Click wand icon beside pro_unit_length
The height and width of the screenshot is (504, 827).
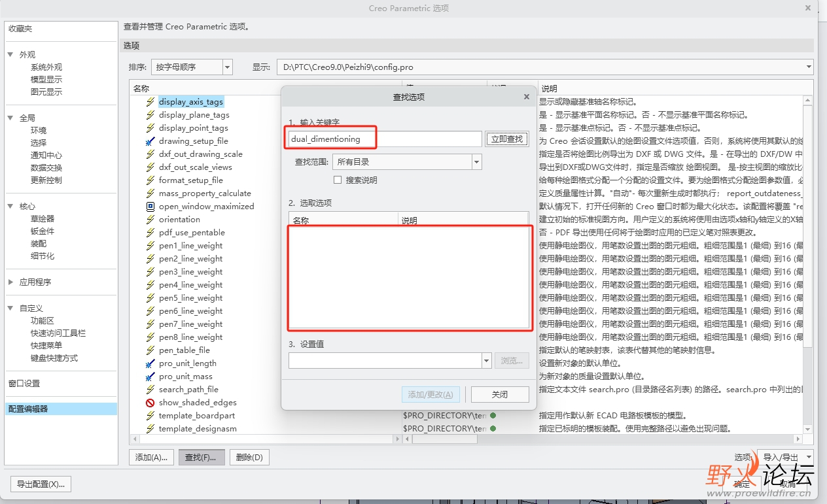[150, 363]
